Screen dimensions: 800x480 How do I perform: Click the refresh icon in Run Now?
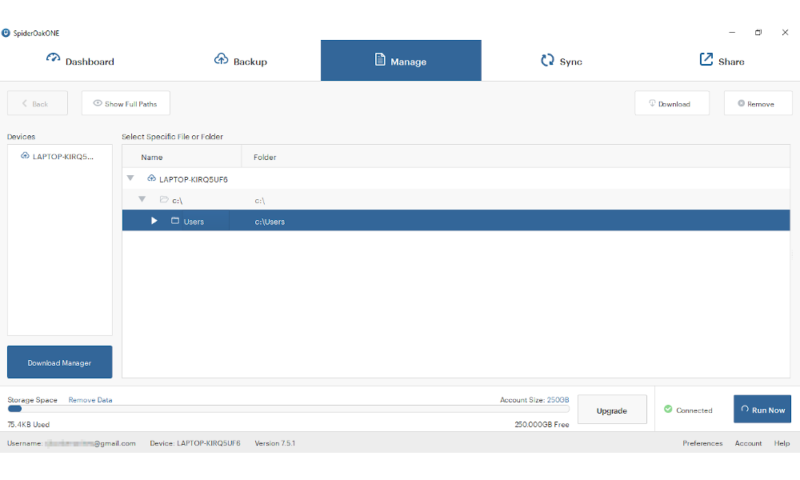pyautogui.click(x=745, y=409)
